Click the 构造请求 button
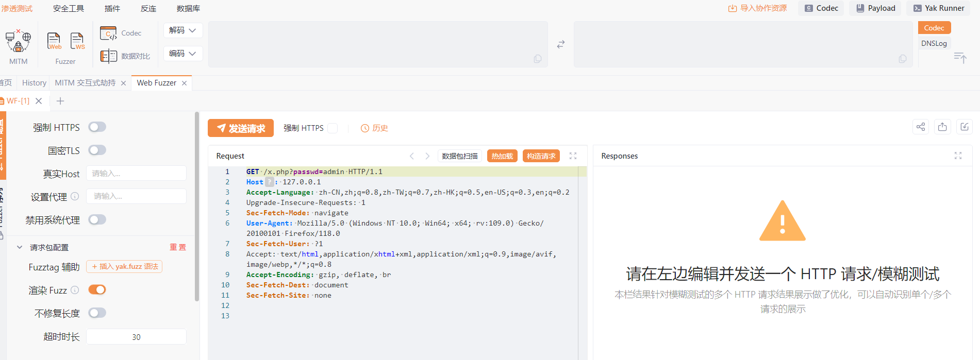 541,156
